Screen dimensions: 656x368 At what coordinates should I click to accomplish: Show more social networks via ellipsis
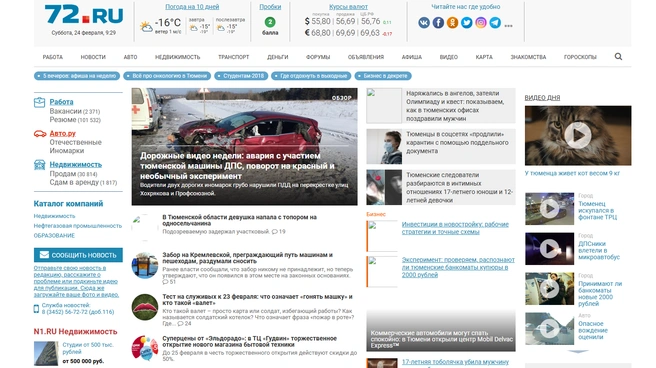pyautogui.click(x=508, y=26)
